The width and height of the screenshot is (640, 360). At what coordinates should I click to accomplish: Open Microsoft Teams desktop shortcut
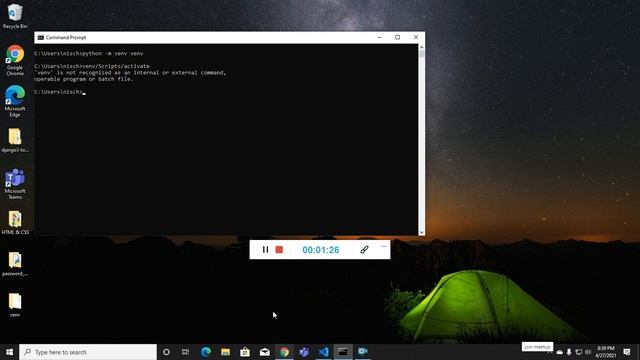coord(15,184)
